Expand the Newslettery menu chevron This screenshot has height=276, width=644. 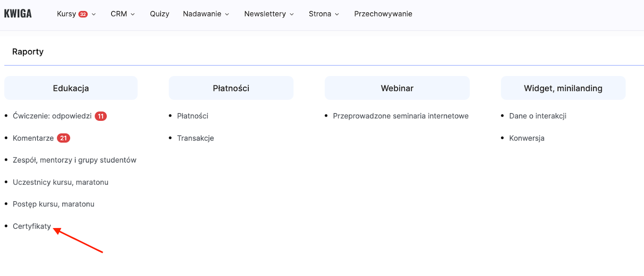292,14
